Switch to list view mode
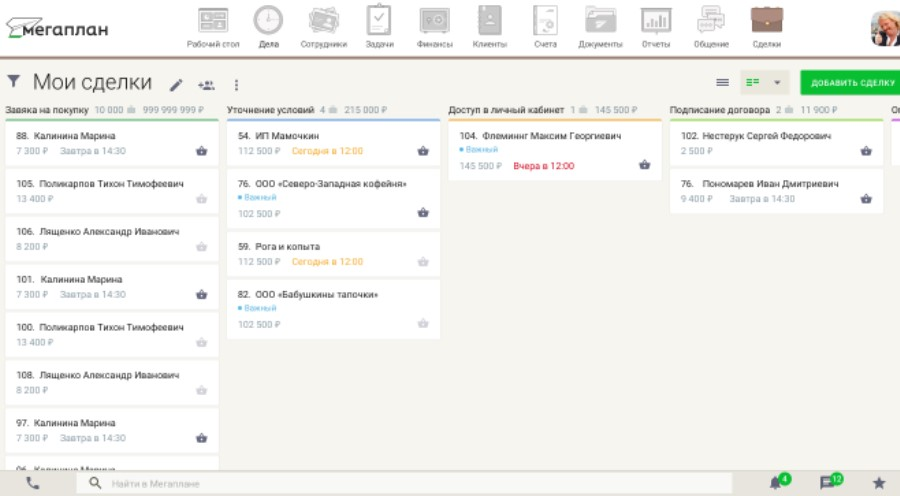This screenshot has height=496, width=900. point(722,83)
